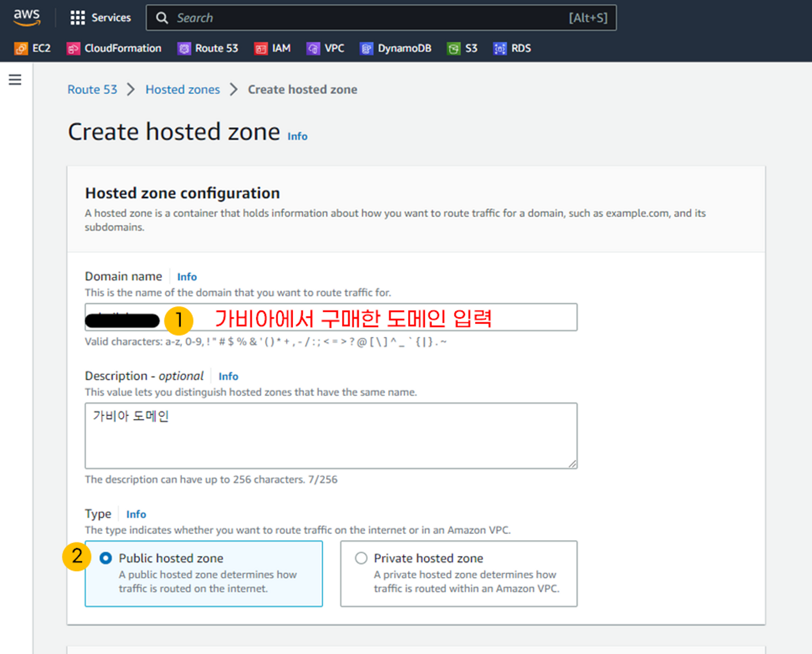This screenshot has width=812, height=654.
Task: Click Info link beside Create hosted zone title
Action: click(x=297, y=136)
